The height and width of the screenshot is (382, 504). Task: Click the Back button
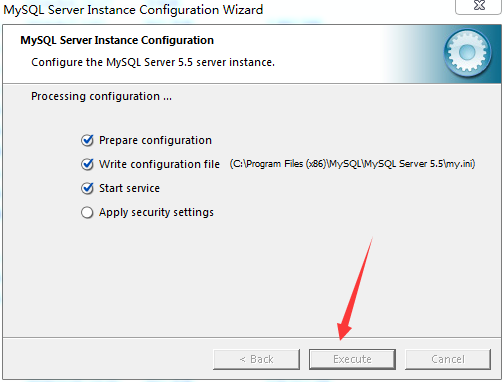point(256,359)
